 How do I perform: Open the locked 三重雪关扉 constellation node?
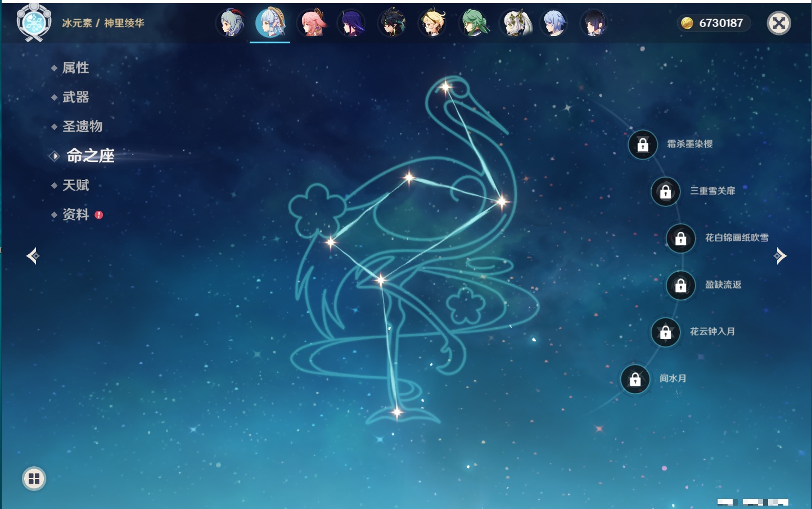click(666, 191)
